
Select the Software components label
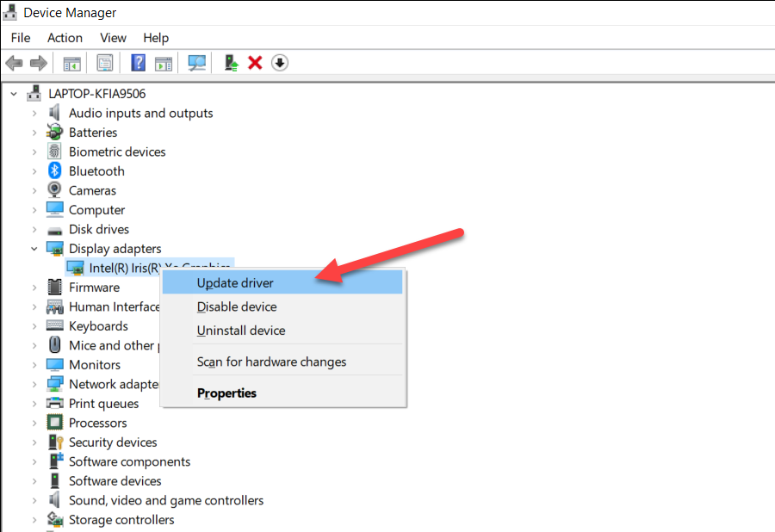click(129, 461)
